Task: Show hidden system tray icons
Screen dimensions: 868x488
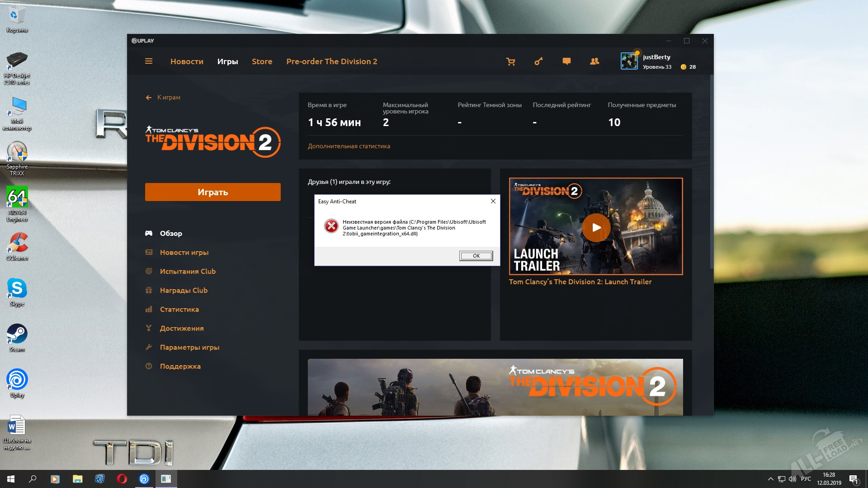Action: tap(770, 479)
